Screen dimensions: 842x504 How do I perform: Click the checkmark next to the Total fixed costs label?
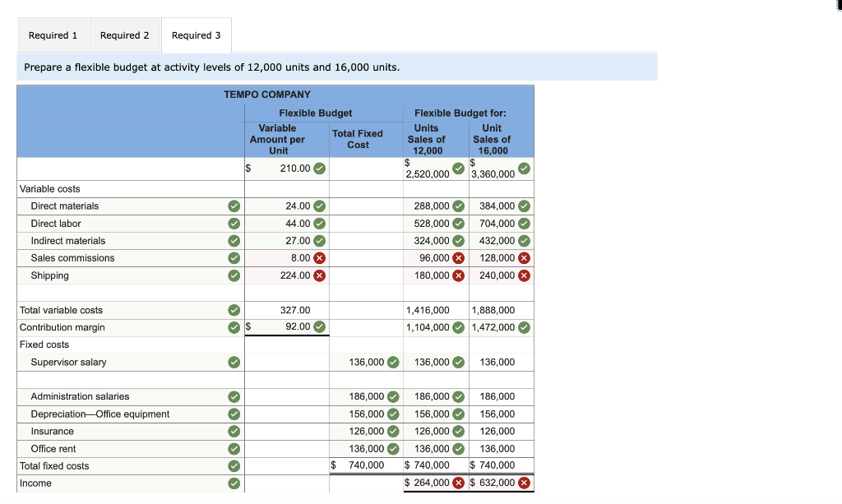pyautogui.click(x=234, y=466)
